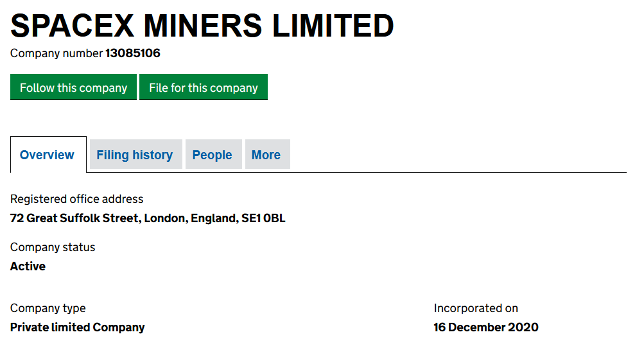Click the Follow this company button
Screen dimensions: 644x348
click(73, 88)
